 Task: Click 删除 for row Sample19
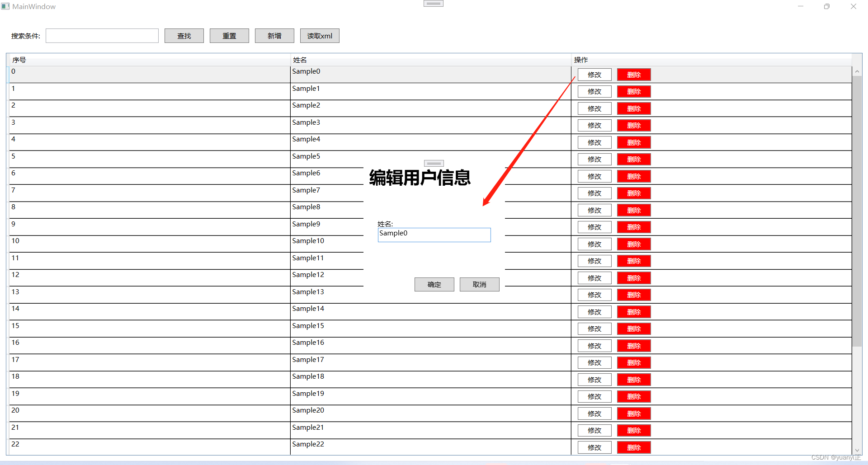point(634,397)
